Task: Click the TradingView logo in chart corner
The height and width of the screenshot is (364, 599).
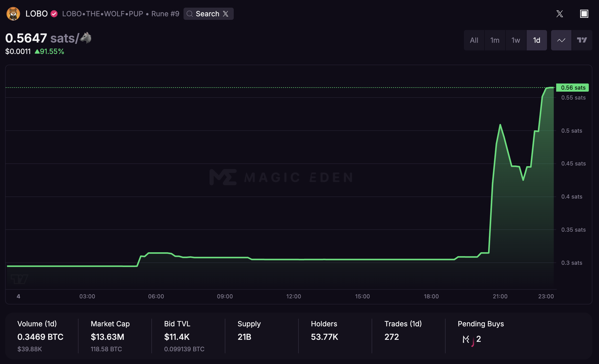Action: (19, 279)
